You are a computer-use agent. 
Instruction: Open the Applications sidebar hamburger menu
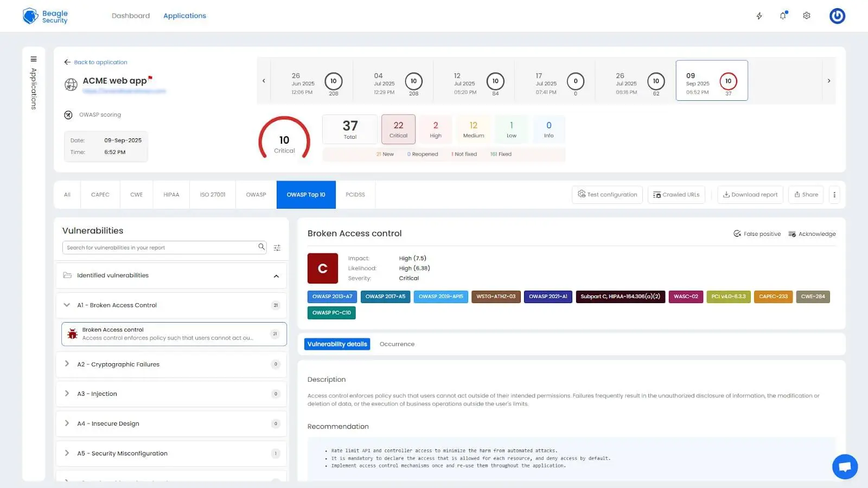pyautogui.click(x=34, y=59)
